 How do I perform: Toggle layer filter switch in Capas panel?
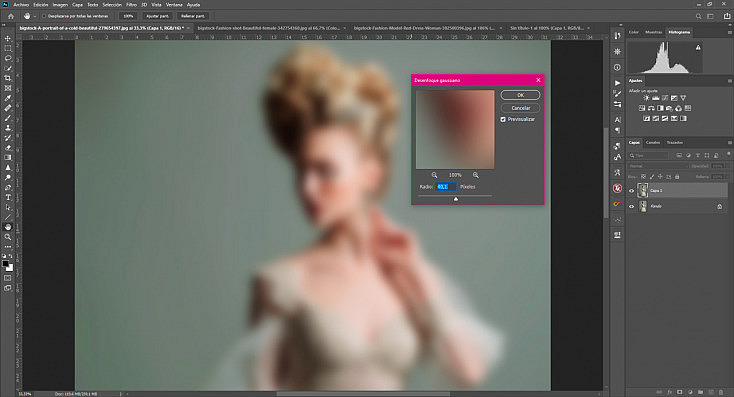coord(728,154)
